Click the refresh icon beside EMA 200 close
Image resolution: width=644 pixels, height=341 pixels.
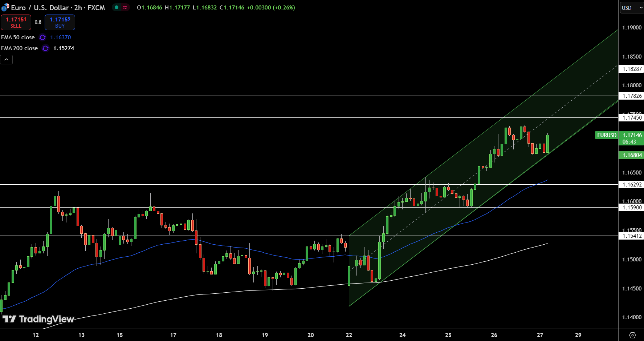coord(45,48)
